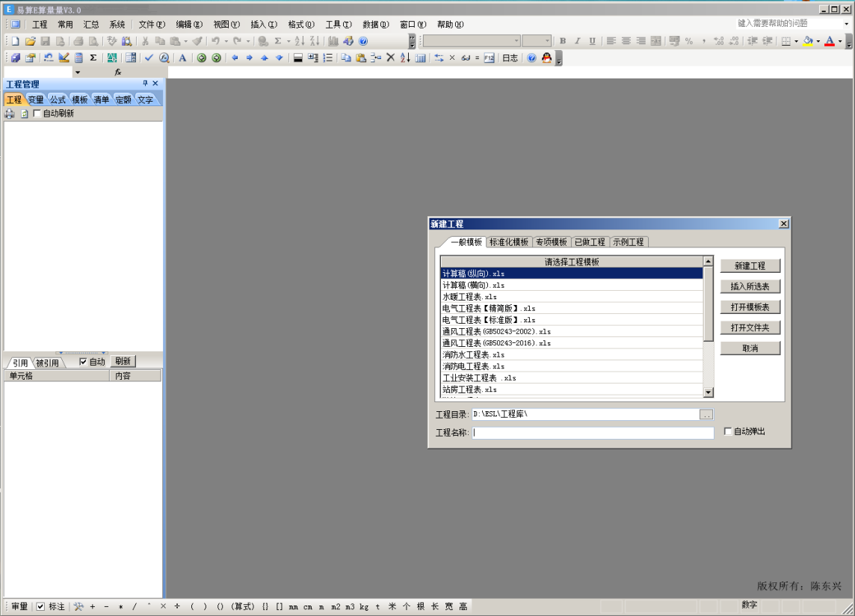Click the 取消 button
The width and height of the screenshot is (855, 616).
click(x=750, y=348)
